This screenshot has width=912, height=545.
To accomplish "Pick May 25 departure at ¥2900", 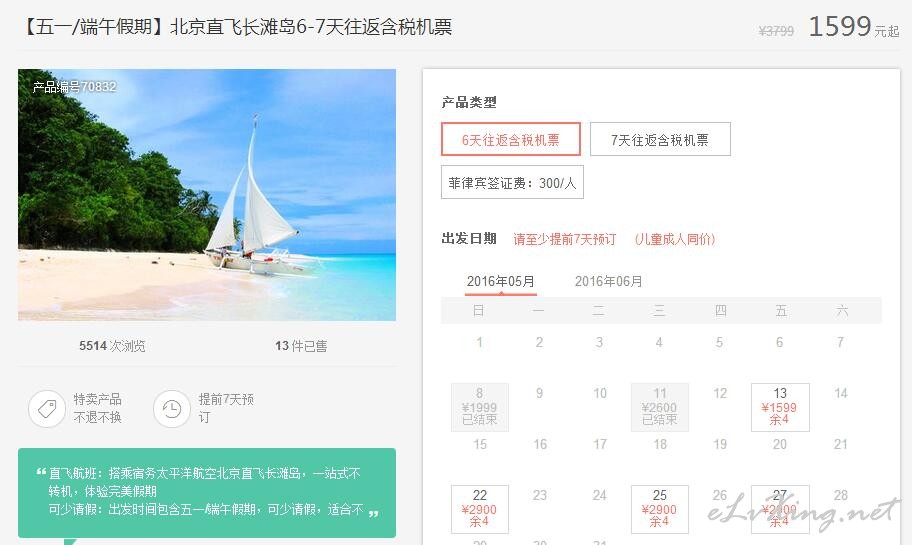I will click(660, 509).
